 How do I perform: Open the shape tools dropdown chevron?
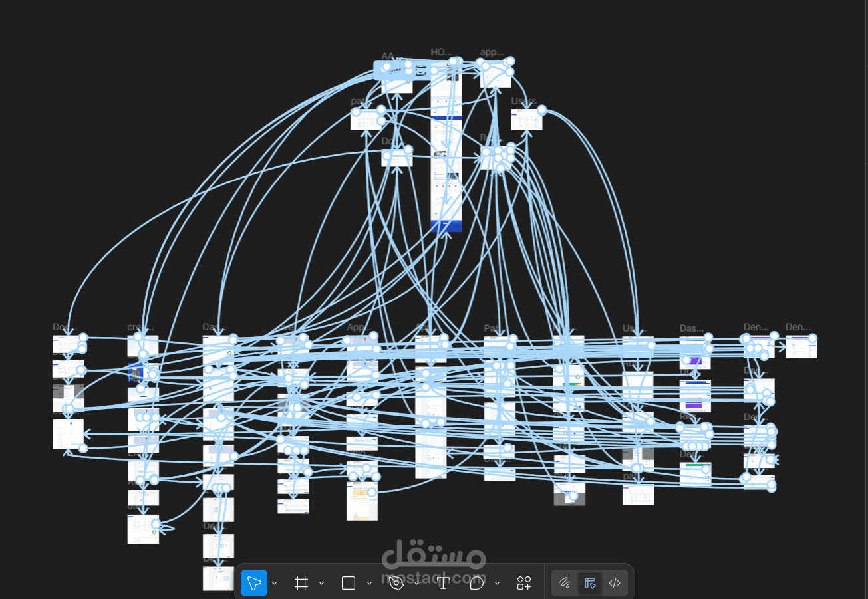click(x=369, y=584)
